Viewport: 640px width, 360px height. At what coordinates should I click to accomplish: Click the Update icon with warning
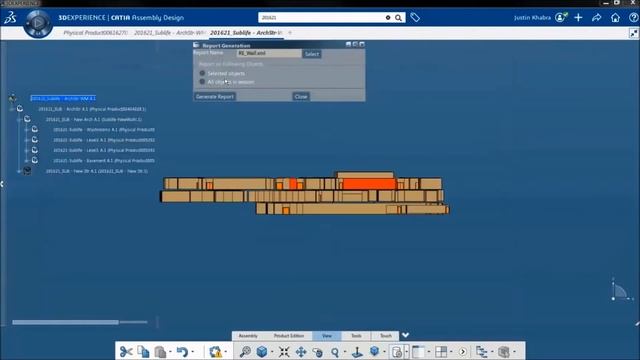click(x=215, y=351)
